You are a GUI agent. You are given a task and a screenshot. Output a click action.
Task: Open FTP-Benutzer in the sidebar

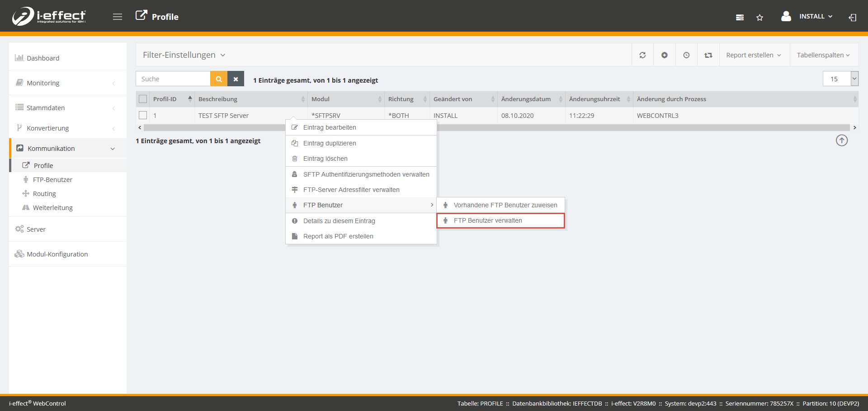click(52, 180)
